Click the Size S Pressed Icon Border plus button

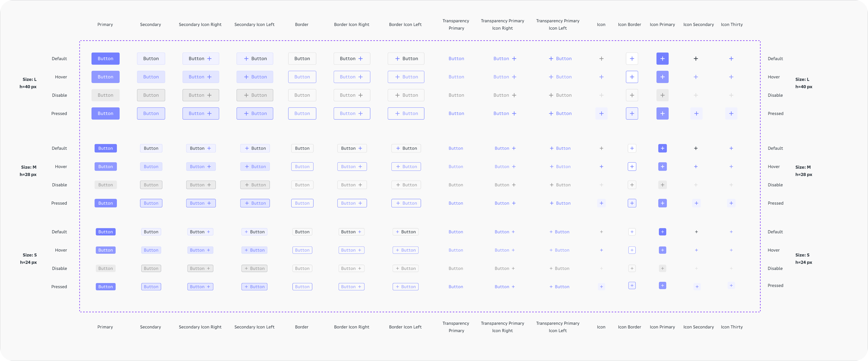point(632,285)
